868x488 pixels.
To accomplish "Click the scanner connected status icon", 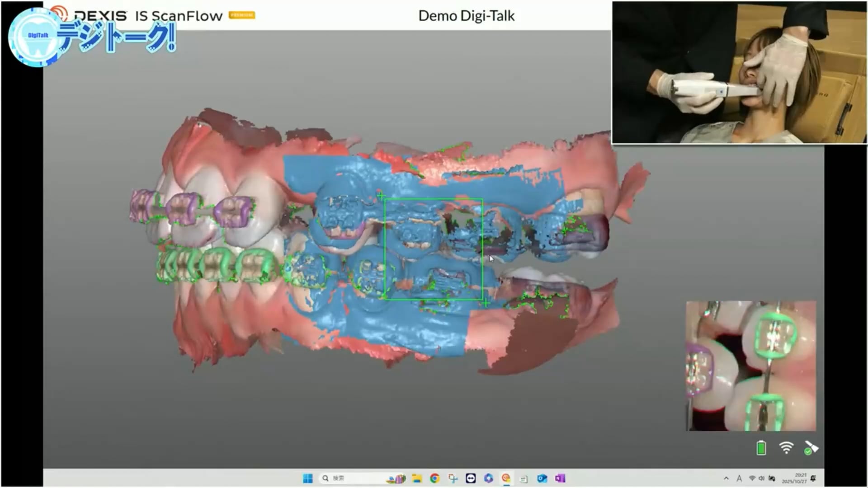I will tap(811, 448).
